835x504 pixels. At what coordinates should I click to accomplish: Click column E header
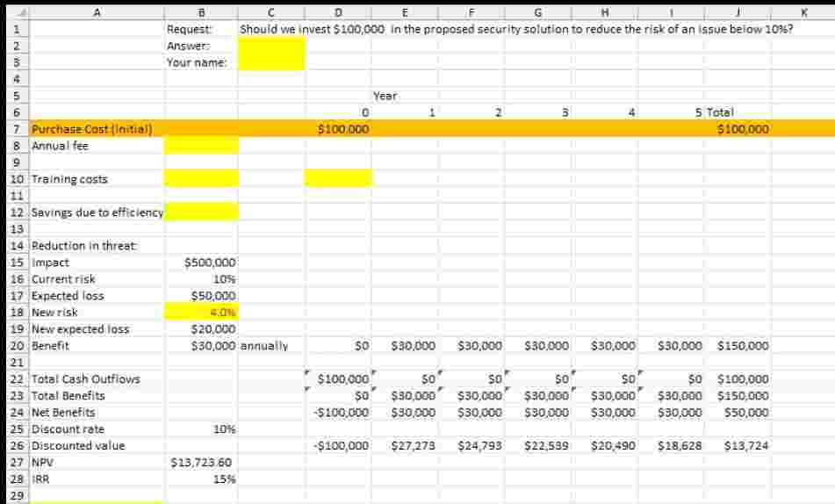(406, 12)
